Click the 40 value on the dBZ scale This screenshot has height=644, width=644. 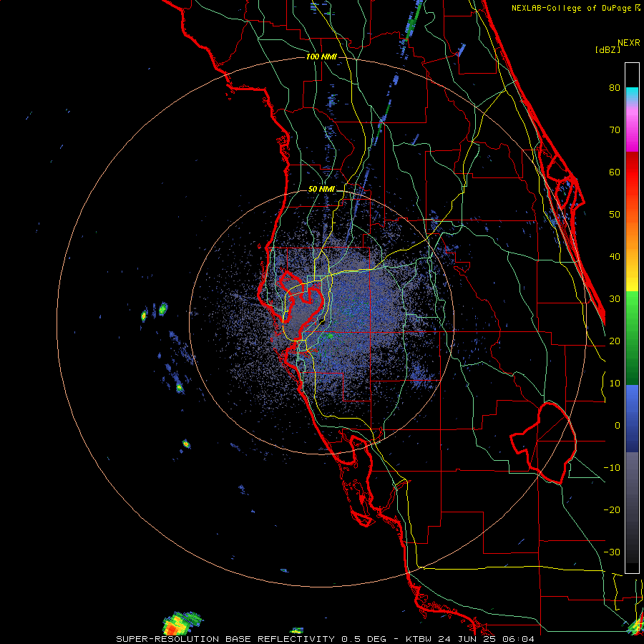(x=615, y=257)
